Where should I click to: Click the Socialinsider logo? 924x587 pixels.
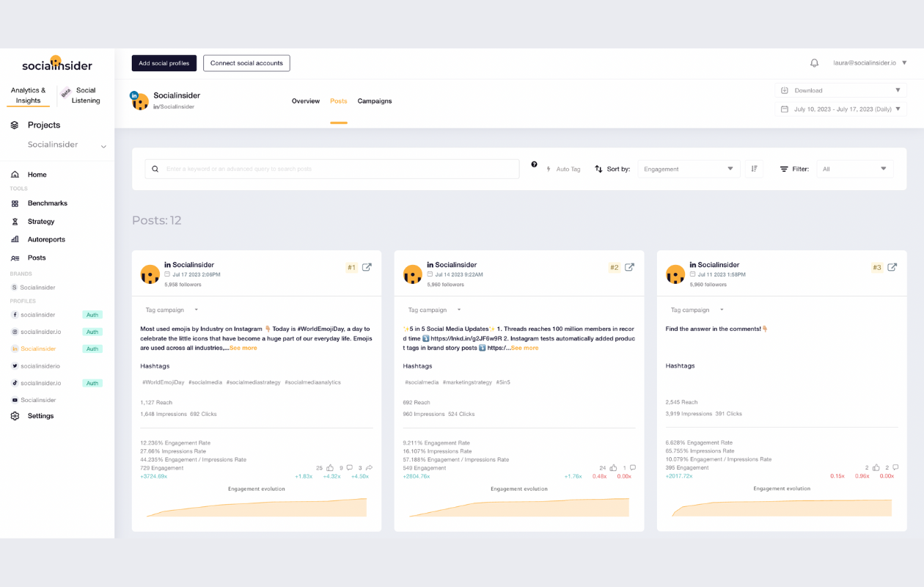click(57, 65)
